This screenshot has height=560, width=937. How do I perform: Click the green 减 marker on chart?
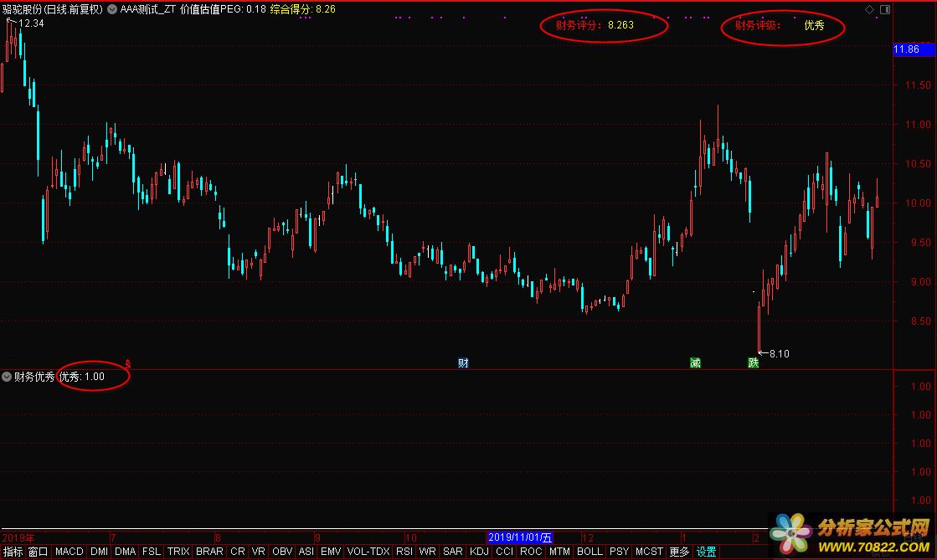tap(695, 362)
